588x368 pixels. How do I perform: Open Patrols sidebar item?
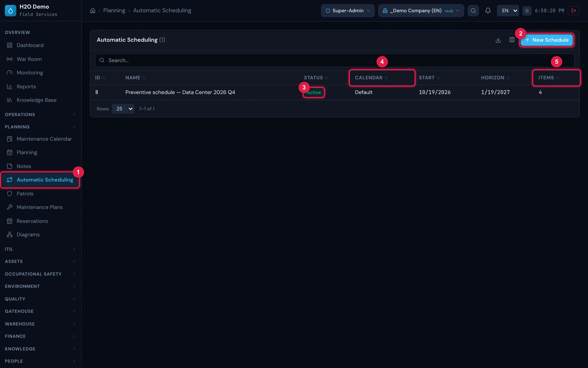[41, 194]
